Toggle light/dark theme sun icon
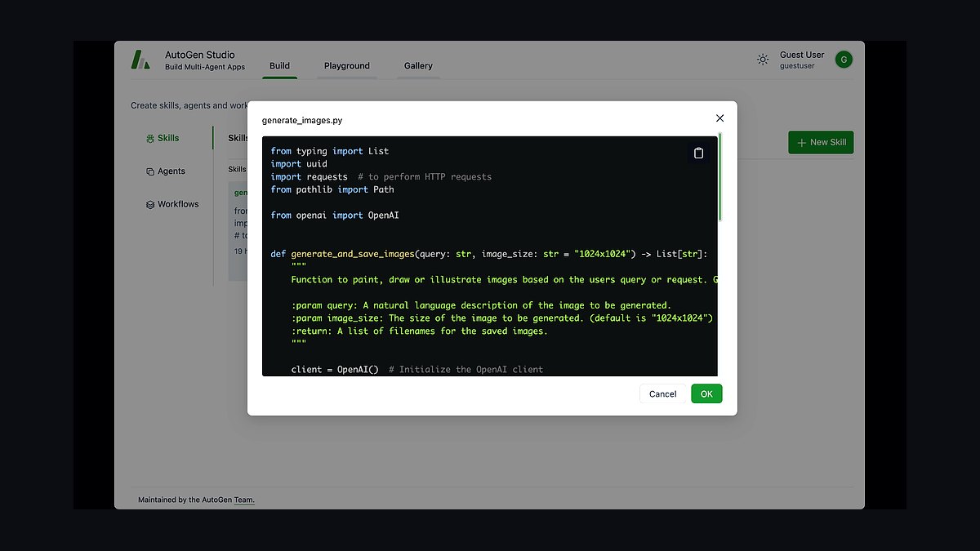980x551 pixels. (x=763, y=60)
